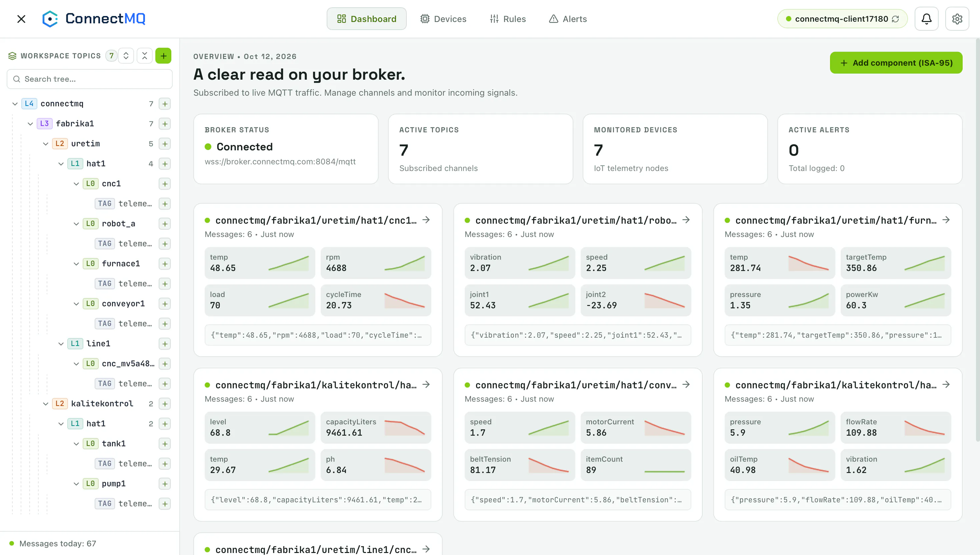Expand all workspace topics with the up-down arrows

click(126, 56)
